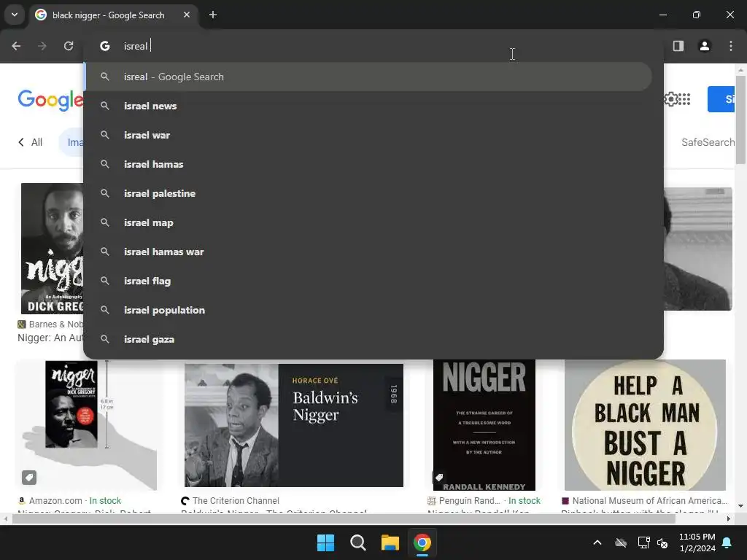
Task: Pick the 'israel hamas war' suggestion
Action: pyautogui.click(x=368, y=252)
